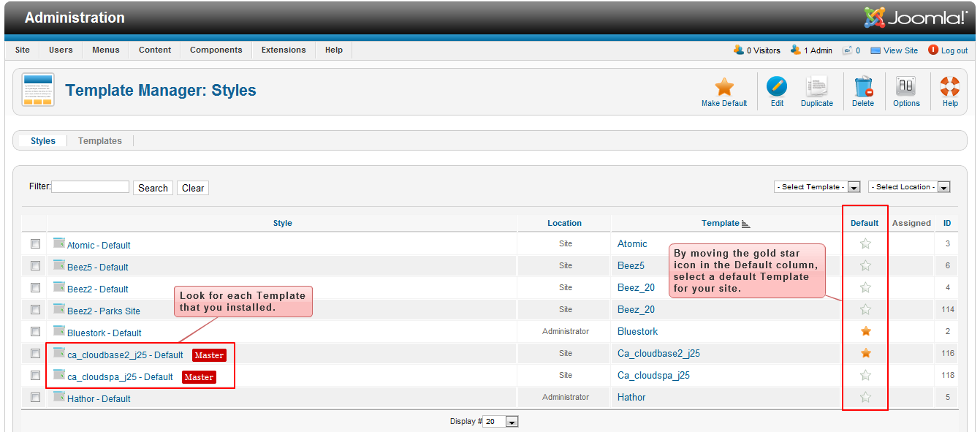Open the Site menu
The image size is (980, 432).
(x=23, y=50)
